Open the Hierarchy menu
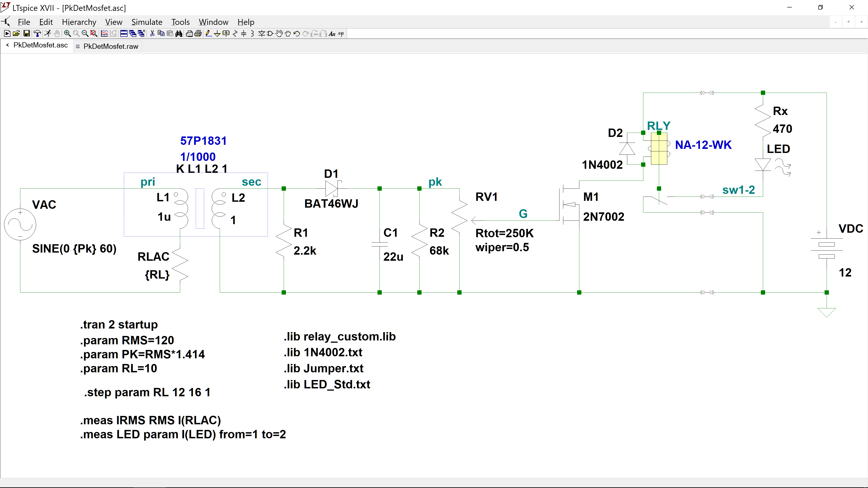Image resolution: width=868 pixels, height=488 pixels. coord(79,22)
